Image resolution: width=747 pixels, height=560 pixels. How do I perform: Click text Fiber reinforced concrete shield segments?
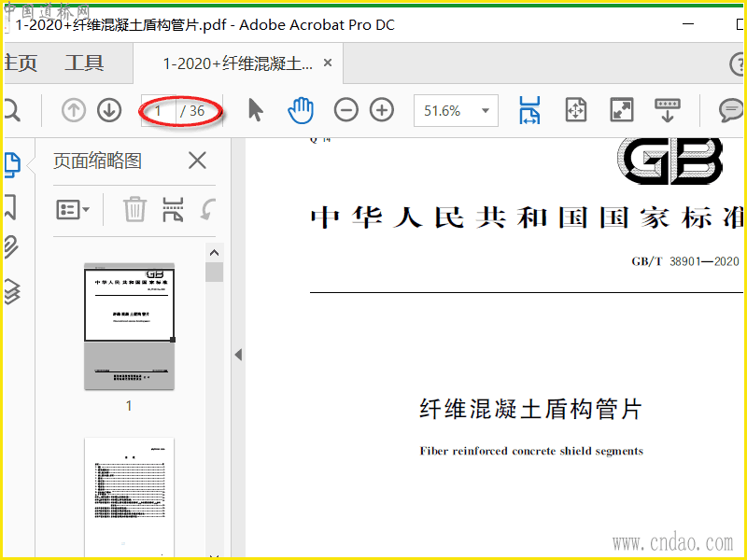pyautogui.click(x=531, y=451)
